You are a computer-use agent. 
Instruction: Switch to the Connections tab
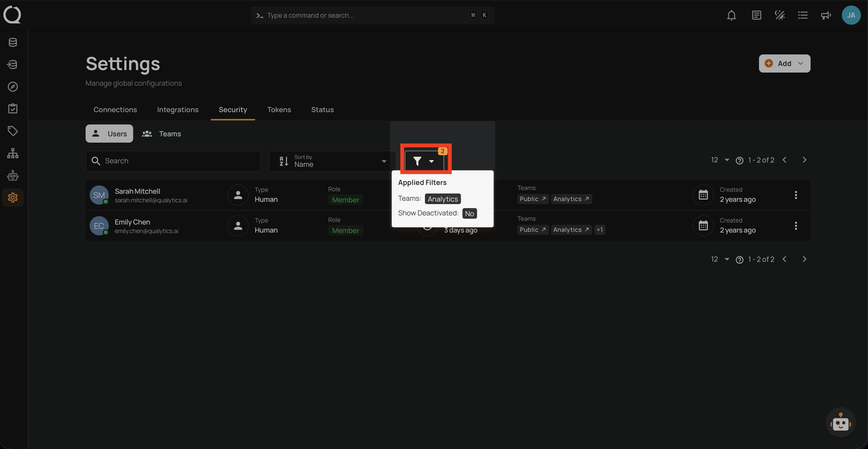[x=115, y=110]
